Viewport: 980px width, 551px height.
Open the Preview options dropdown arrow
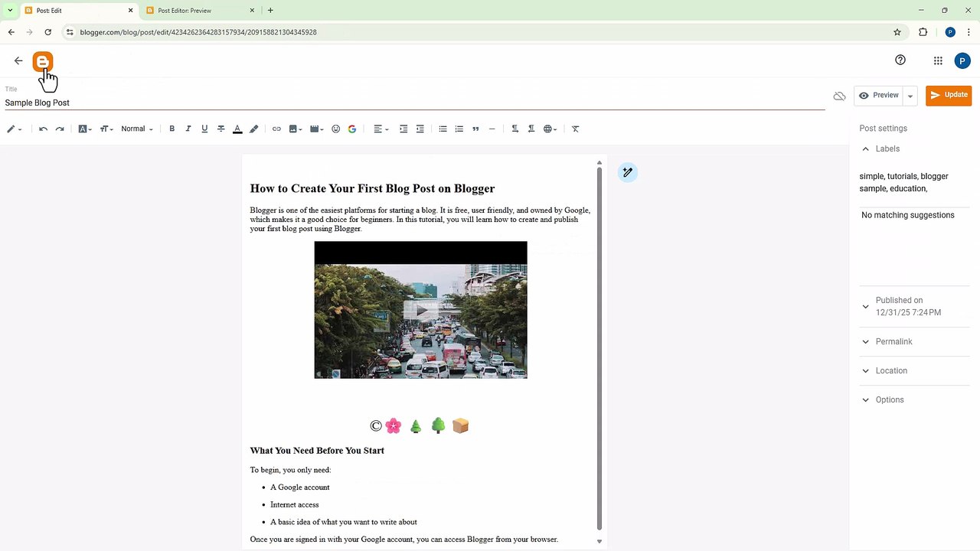[x=910, y=96]
